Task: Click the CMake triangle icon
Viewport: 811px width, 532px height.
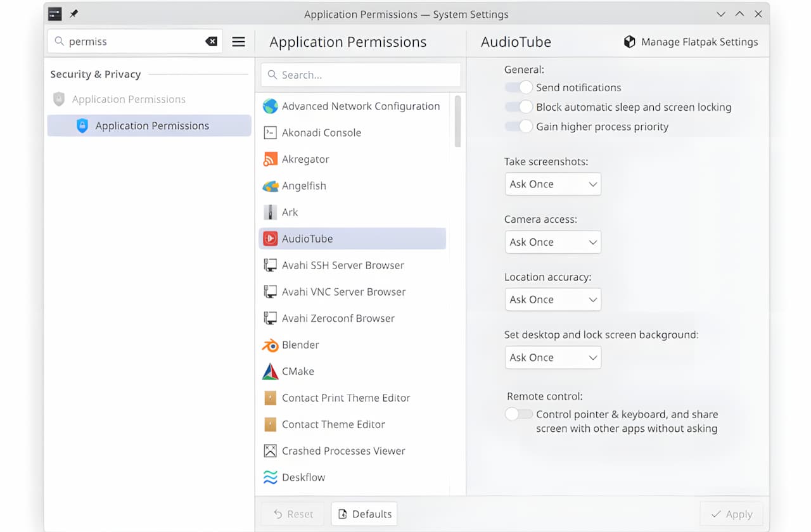Action: click(270, 372)
